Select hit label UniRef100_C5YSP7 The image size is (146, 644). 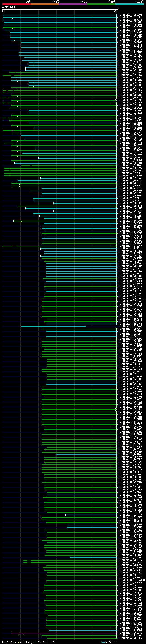[131, 58]
